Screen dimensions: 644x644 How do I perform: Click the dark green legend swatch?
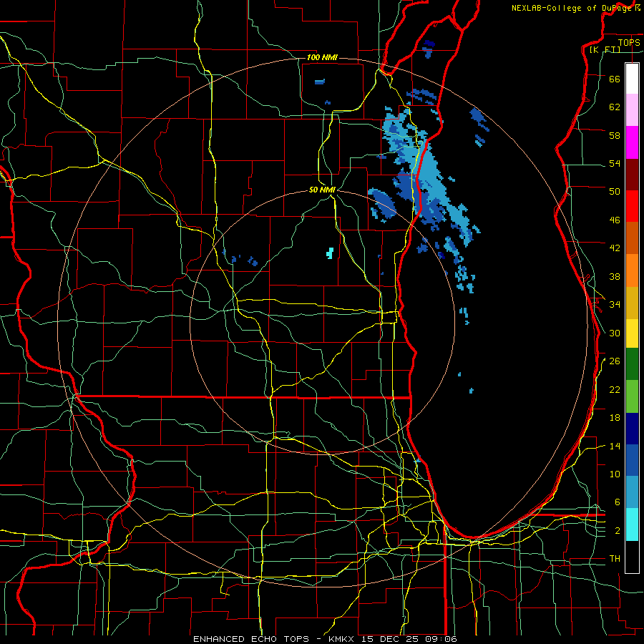(632, 364)
